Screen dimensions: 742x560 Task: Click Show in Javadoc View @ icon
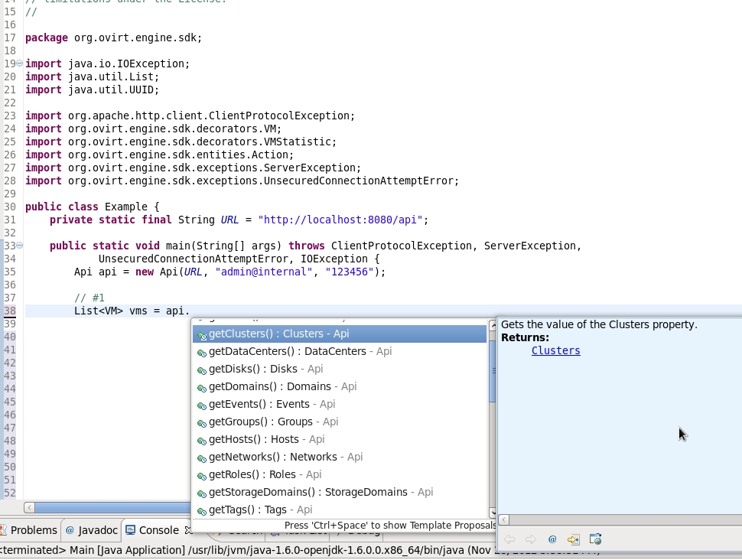coord(552,539)
